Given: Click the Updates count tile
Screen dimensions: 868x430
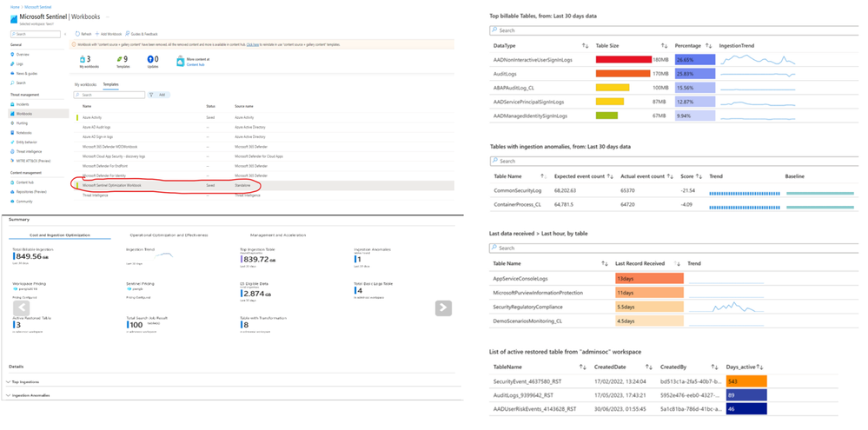Looking at the screenshot, I should 153,61.
